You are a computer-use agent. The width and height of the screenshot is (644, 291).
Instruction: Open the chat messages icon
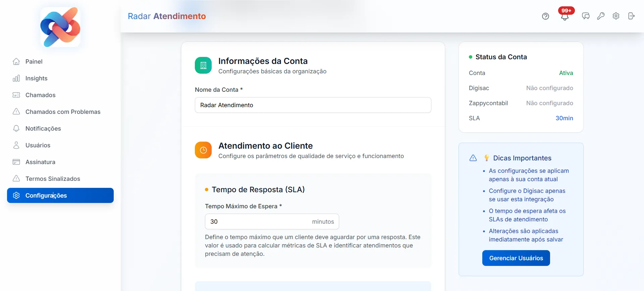(586, 16)
